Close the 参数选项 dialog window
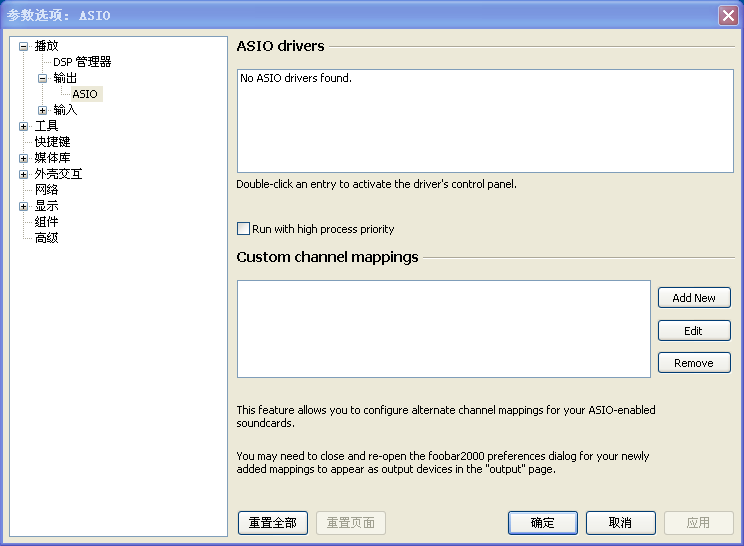The width and height of the screenshot is (744, 546). (727, 15)
